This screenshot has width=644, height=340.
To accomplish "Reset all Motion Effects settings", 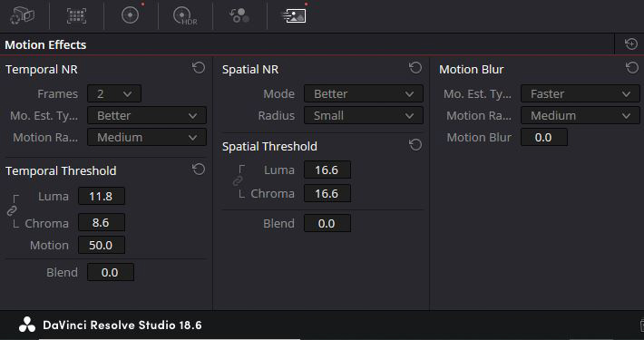I will [631, 44].
